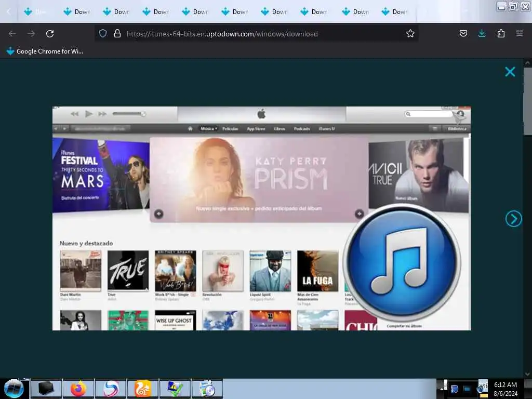532x399 pixels.
Task: Show site security info via padlock
Action: click(117, 33)
